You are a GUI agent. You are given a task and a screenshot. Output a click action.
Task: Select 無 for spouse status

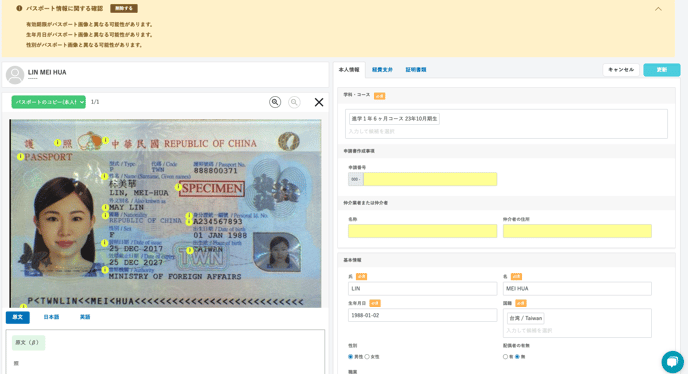point(517,357)
